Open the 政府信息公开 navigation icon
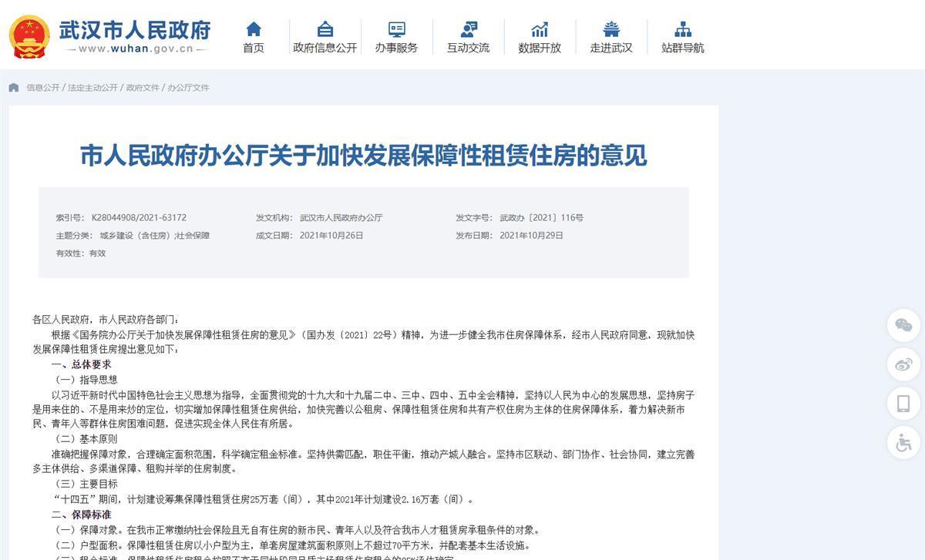 pyautogui.click(x=325, y=30)
